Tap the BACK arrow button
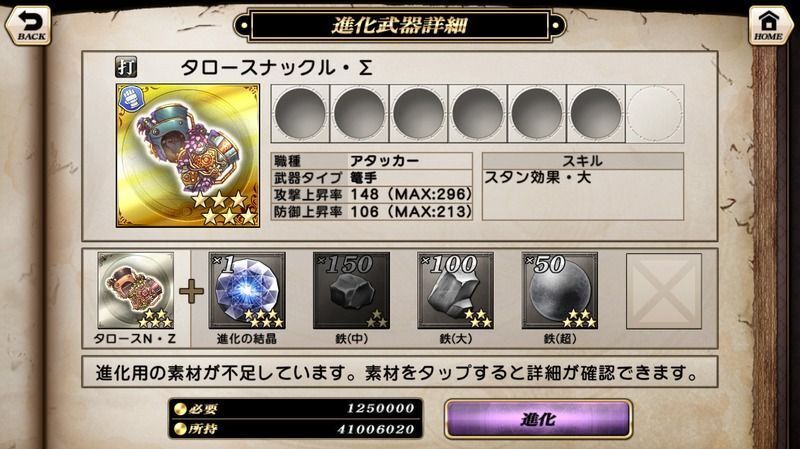 coord(28,26)
